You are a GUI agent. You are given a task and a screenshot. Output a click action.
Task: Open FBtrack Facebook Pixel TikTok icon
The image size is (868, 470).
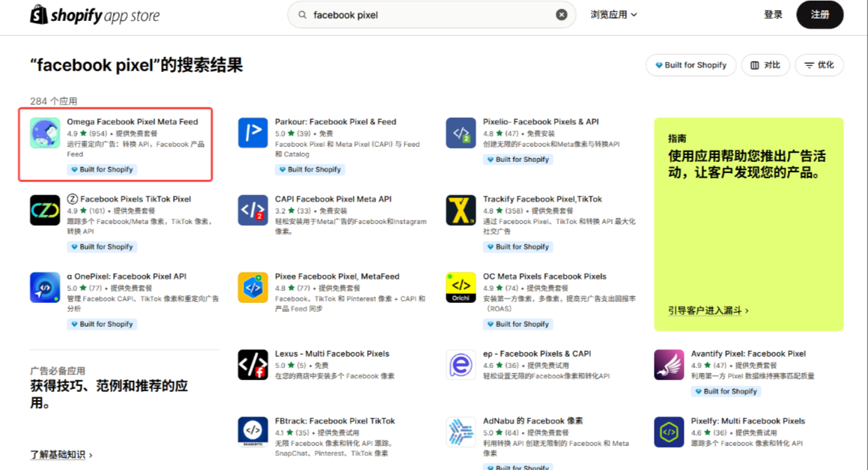coord(253,432)
